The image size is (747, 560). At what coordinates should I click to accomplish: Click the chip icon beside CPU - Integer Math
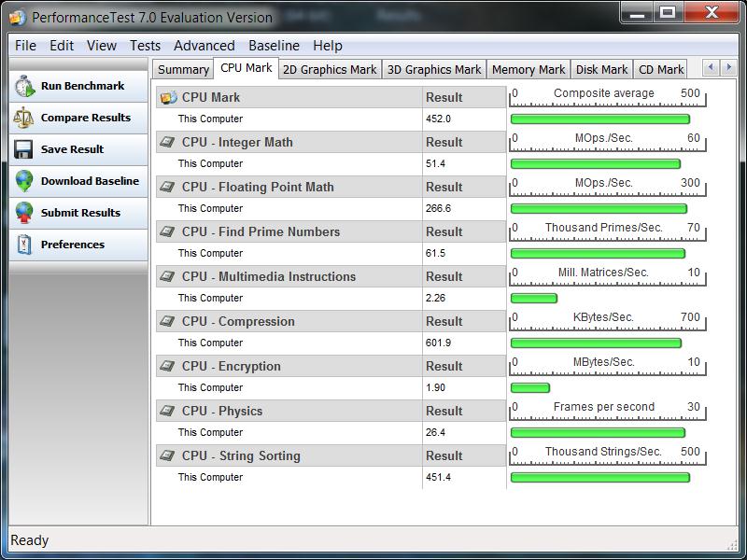coord(167,142)
